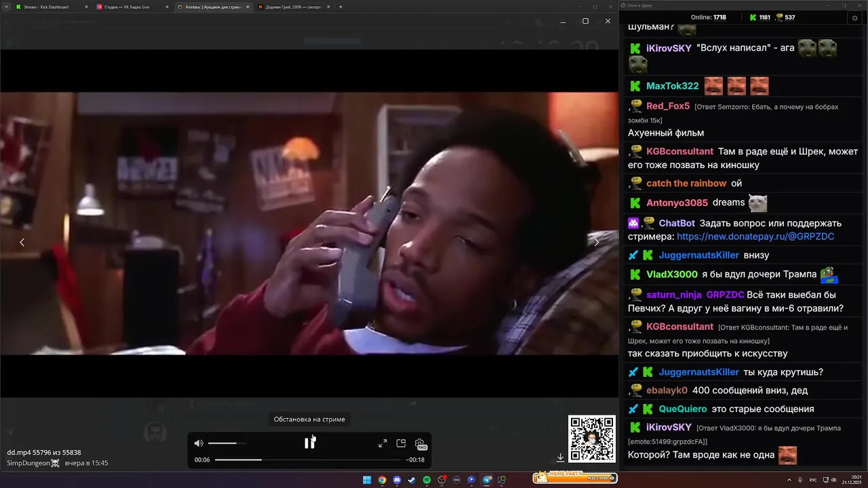Viewport: 868px width, 488px height.
Task: Click the reply quote in Red_Fox5's message
Action: (733, 113)
